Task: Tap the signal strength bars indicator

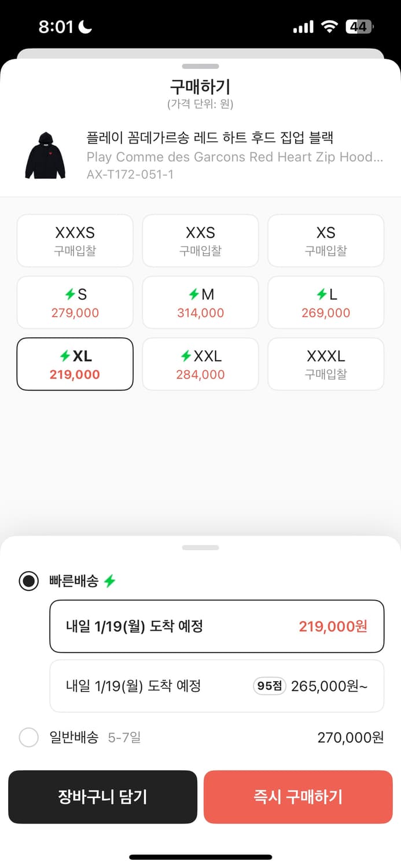Action: tap(302, 26)
